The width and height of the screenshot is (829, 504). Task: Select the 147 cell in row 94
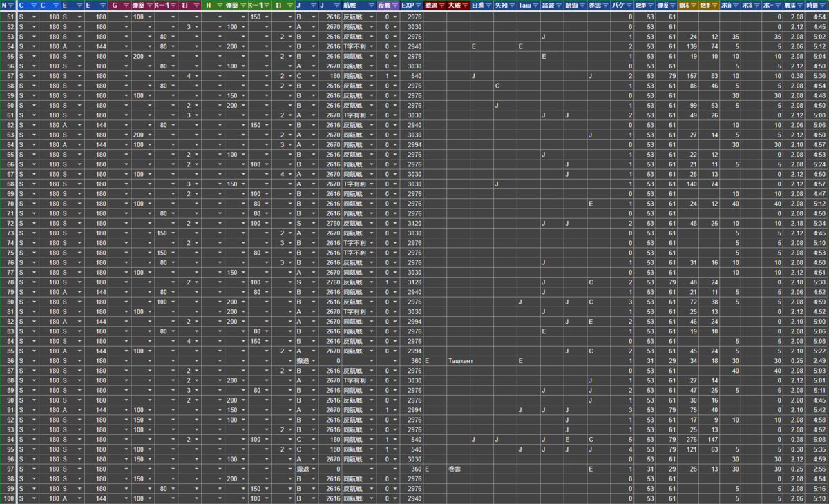coord(709,438)
